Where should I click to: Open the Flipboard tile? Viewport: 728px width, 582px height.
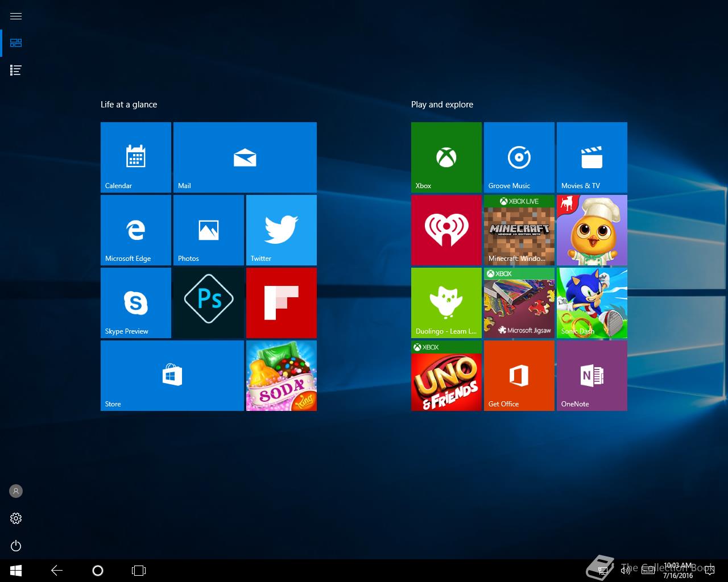[282, 303]
